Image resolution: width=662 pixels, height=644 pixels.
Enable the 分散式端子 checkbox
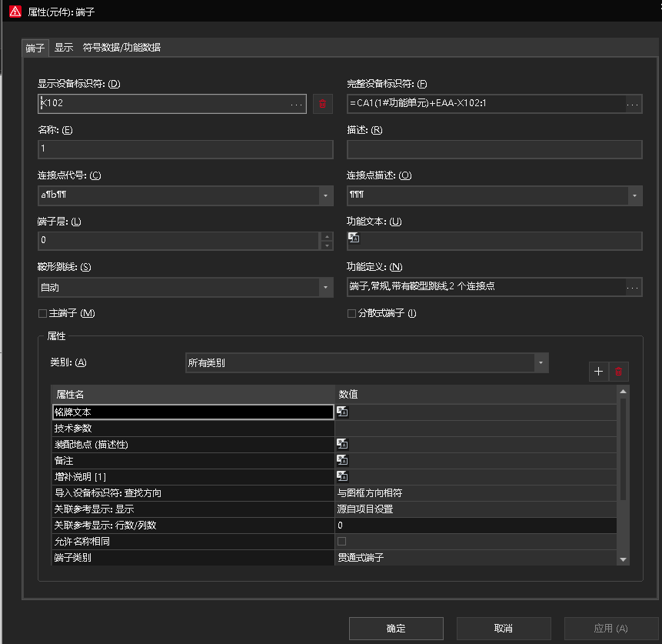(x=351, y=313)
